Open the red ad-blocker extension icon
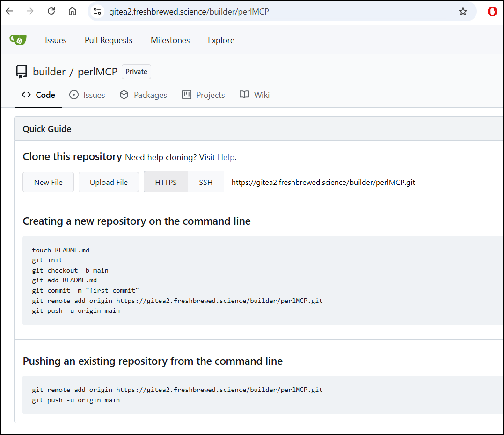 pyautogui.click(x=492, y=12)
